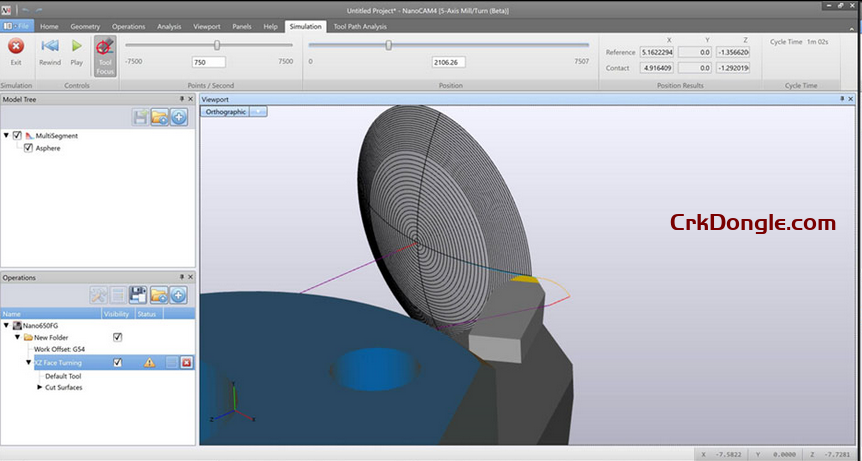Collapse the Nano650FG tree node
Screen dimensions: 862x461
pos(6,325)
